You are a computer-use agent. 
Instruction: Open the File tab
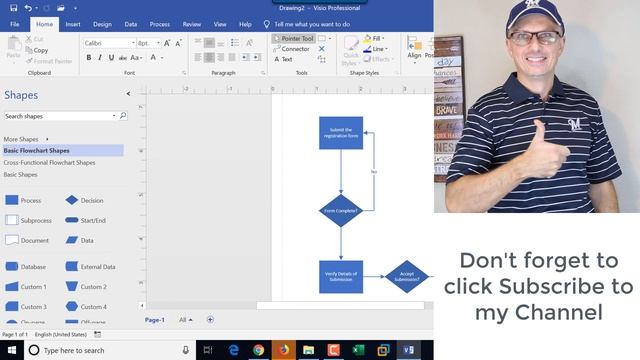15,24
